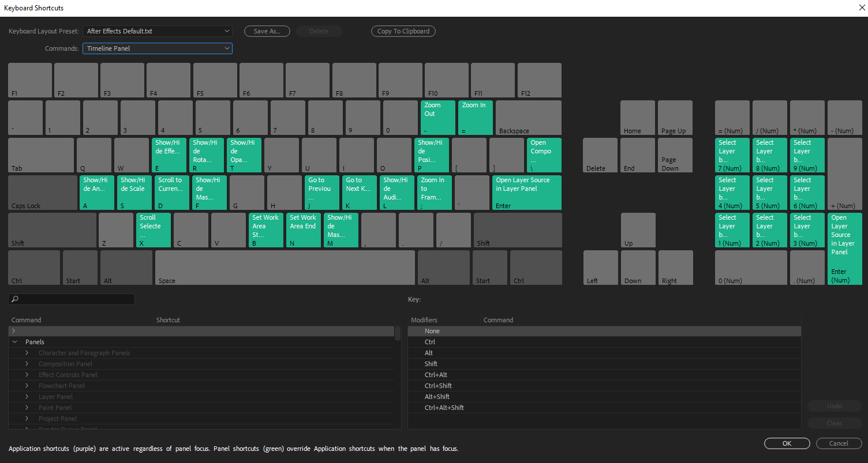868x463 pixels.
Task: Select the Ctrl+Shift modifier row
Action: point(604,386)
